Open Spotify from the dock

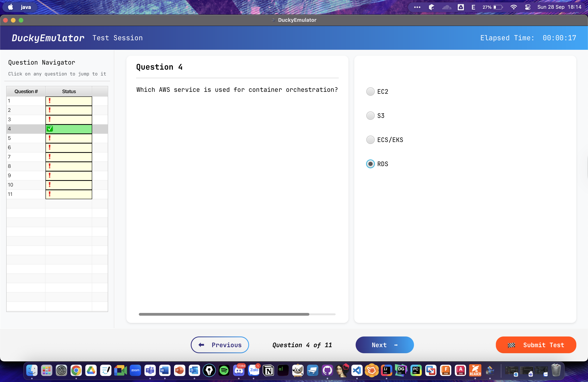(x=224, y=370)
